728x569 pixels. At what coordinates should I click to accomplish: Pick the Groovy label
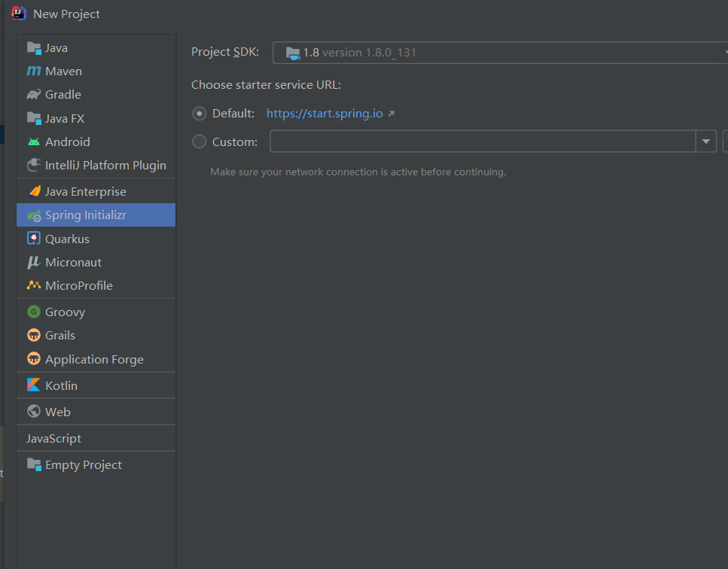(x=65, y=312)
